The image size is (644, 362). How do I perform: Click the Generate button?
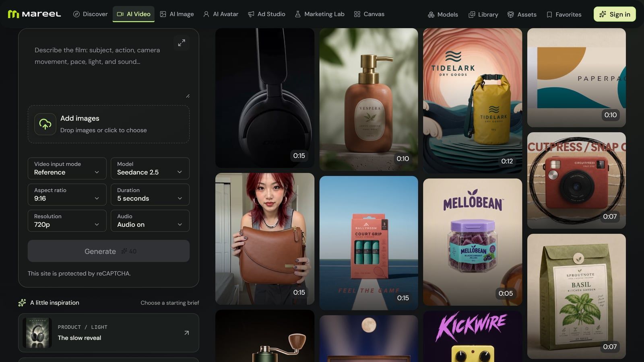tap(109, 251)
